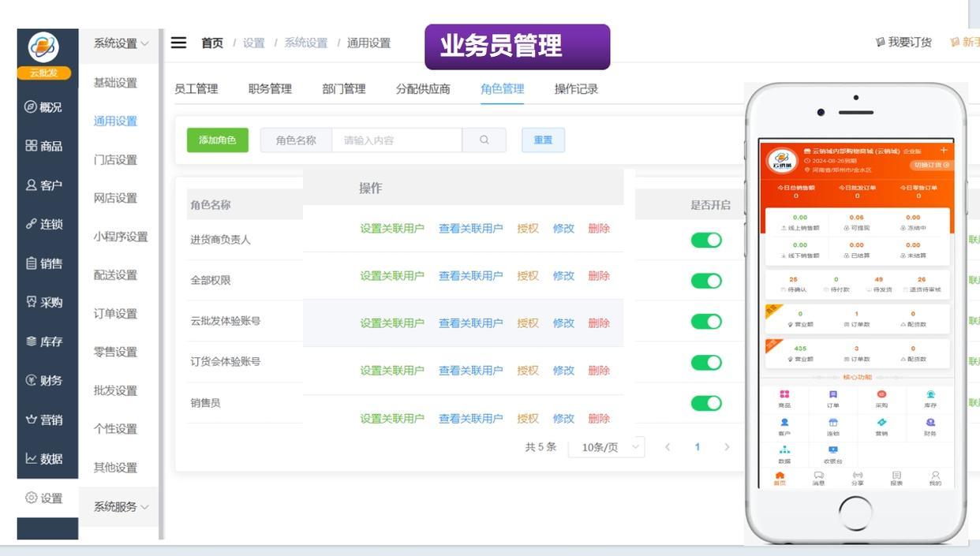Open the 10条/页 page size dropdown
The height and width of the screenshot is (556, 980).
click(607, 447)
